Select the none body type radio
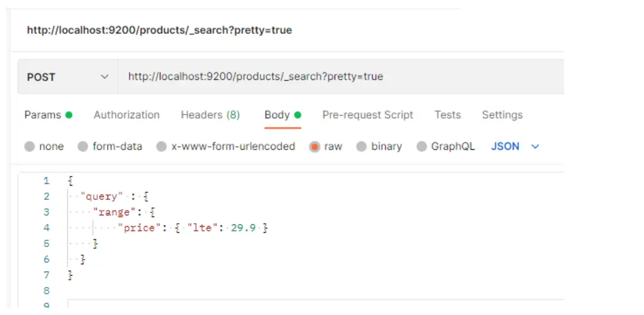The height and width of the screenshot is (315, 644). 30,147
